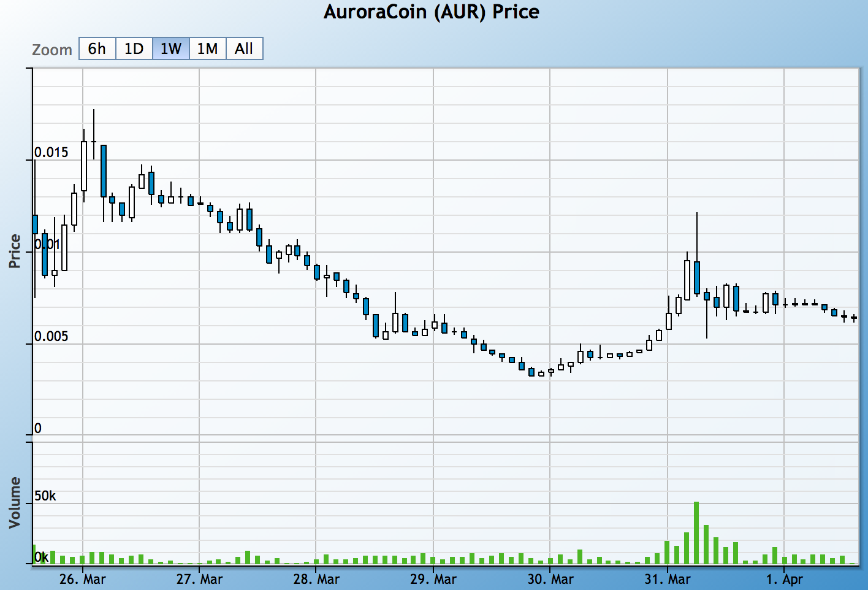868x590 pixels.
Task: Click the 31. Mar date label
Action: coord(668,579)
